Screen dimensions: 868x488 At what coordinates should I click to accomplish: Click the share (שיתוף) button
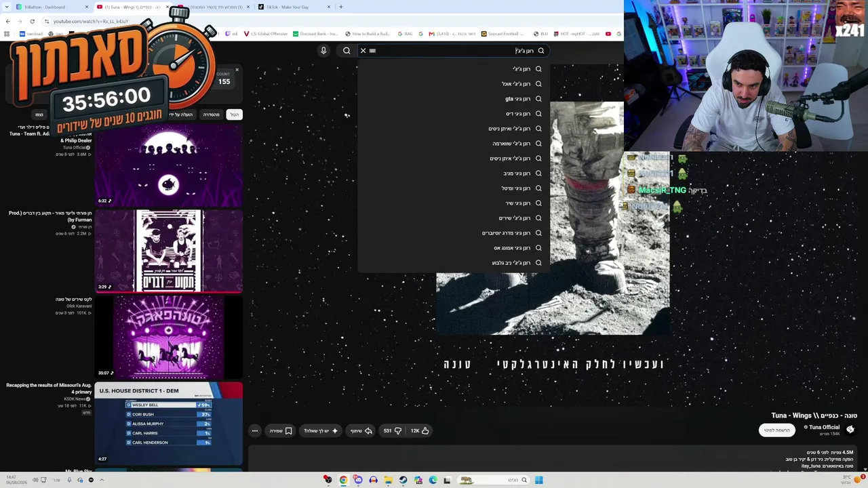pos(361,430)
